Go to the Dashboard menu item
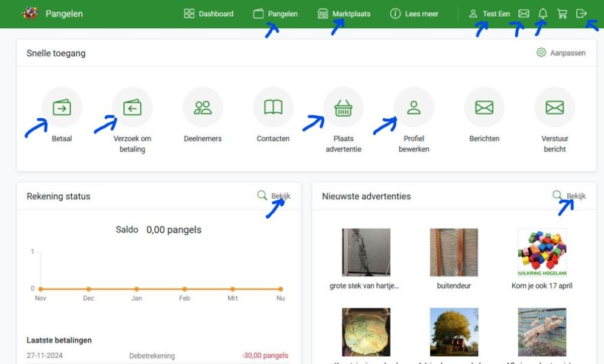Image resolution: width=604 pixels, height=364 pixels. pos(208,14)
